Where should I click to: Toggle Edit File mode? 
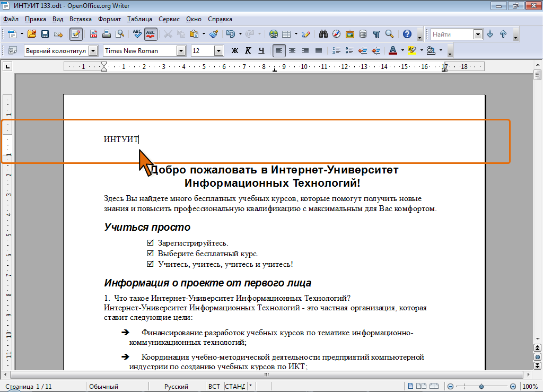(76, 34)
